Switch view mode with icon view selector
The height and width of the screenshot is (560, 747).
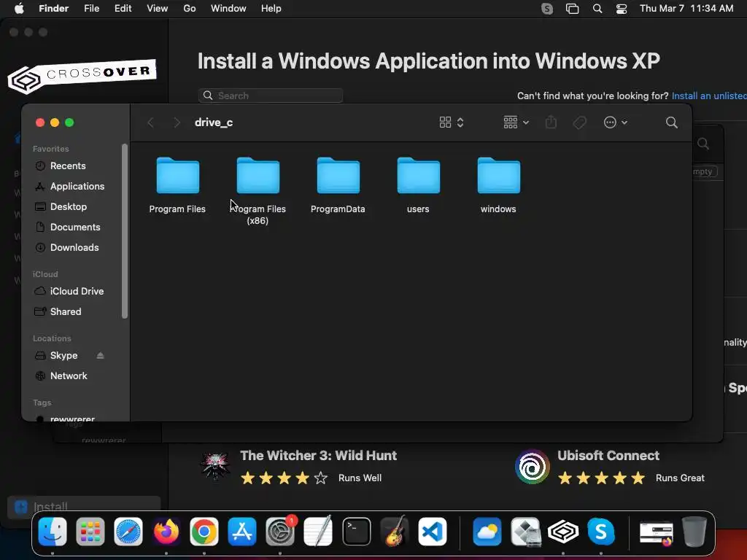[x=451, y=122]
